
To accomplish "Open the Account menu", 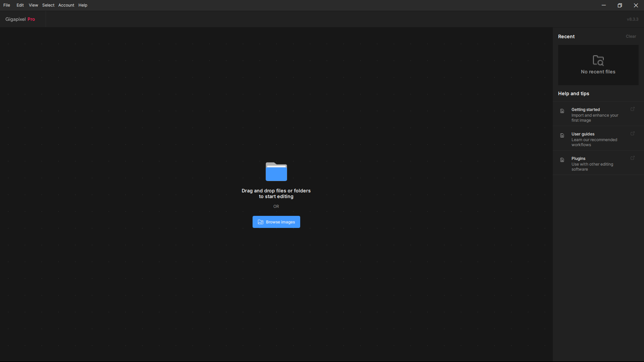I will pos(66,5).
